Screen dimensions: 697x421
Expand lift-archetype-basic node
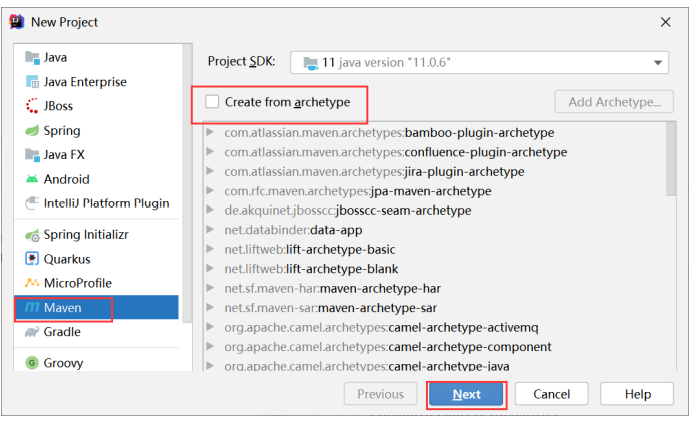[x=210, y=249]
